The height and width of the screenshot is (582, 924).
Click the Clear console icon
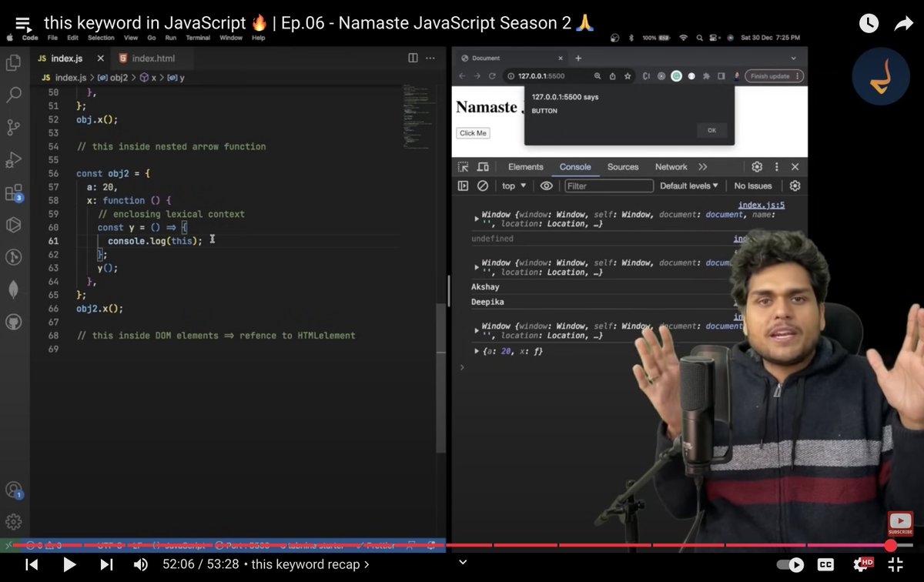(x=483, y=186)
